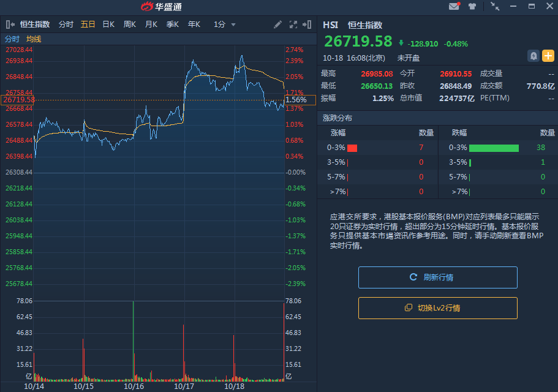Click the green 0-3% decline bar

point(494,148)
